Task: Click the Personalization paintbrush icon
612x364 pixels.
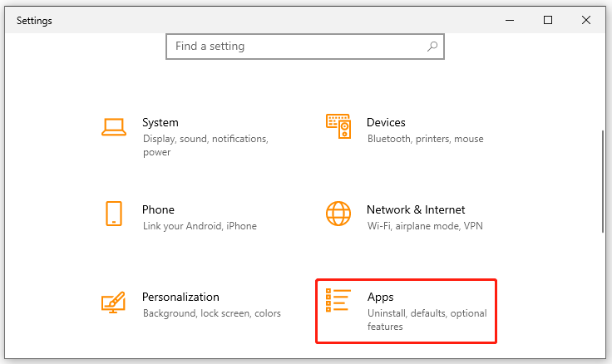Action: (x=113, y=303)
